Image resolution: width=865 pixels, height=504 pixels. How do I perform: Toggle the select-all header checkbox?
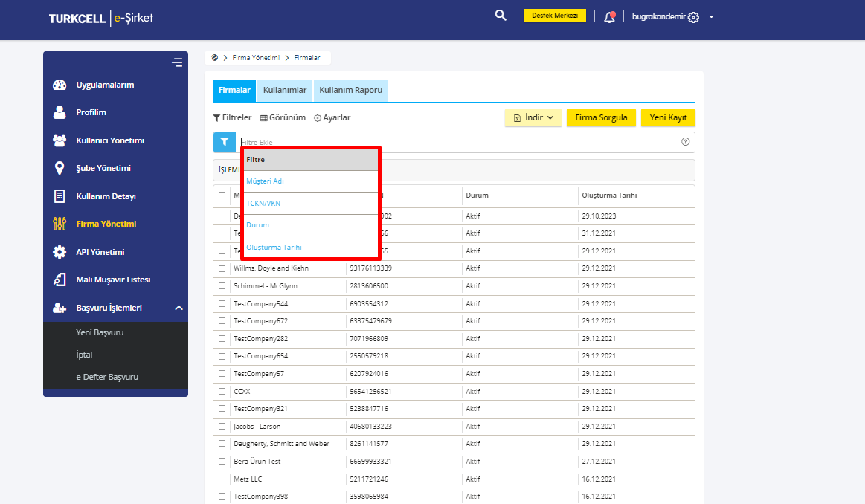pos(222,196)
